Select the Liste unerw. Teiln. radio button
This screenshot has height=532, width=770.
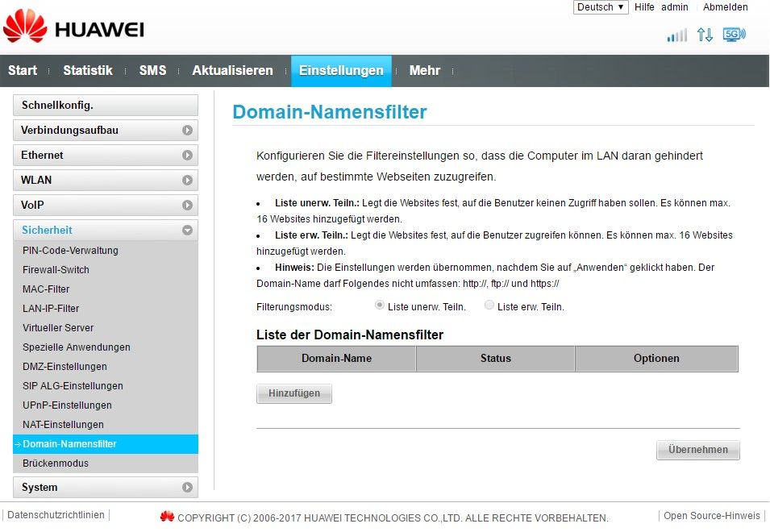[380, 305]
